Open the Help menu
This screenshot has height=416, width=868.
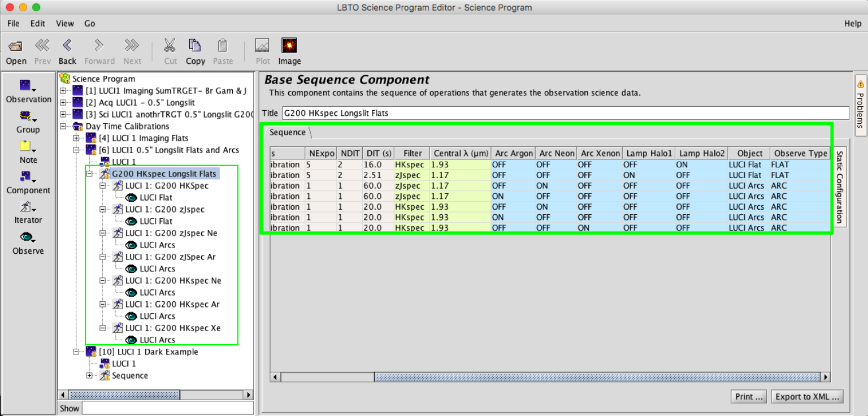[853, 23]
